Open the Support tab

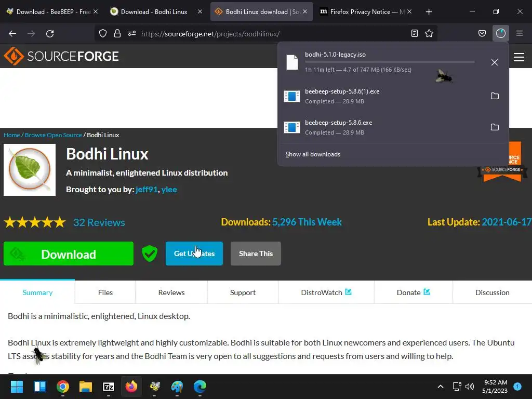point(243,292)
